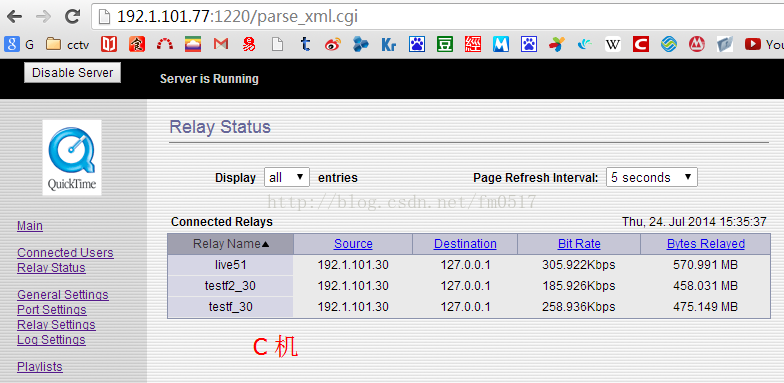This screenshot has width=784, height=383.
Task: Open the green Douban '豆' bookmark
Action: click(x=444, y=44)
